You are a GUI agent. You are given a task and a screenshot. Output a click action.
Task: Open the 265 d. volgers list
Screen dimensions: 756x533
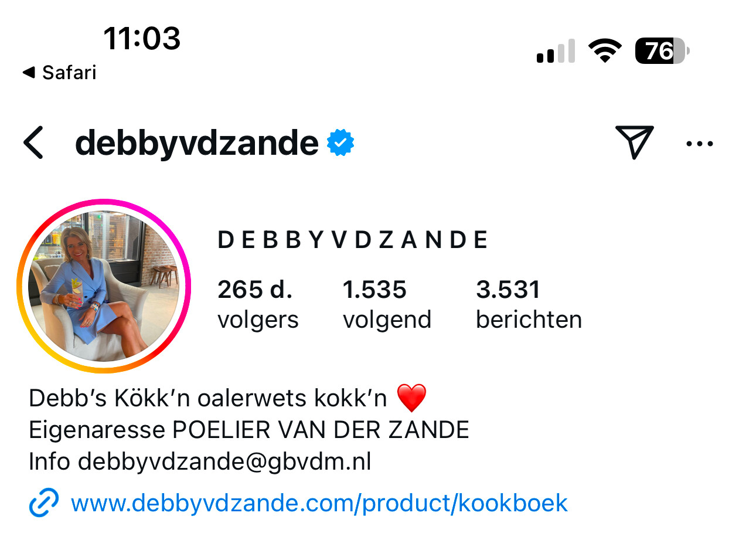click(x=258, y=304)
